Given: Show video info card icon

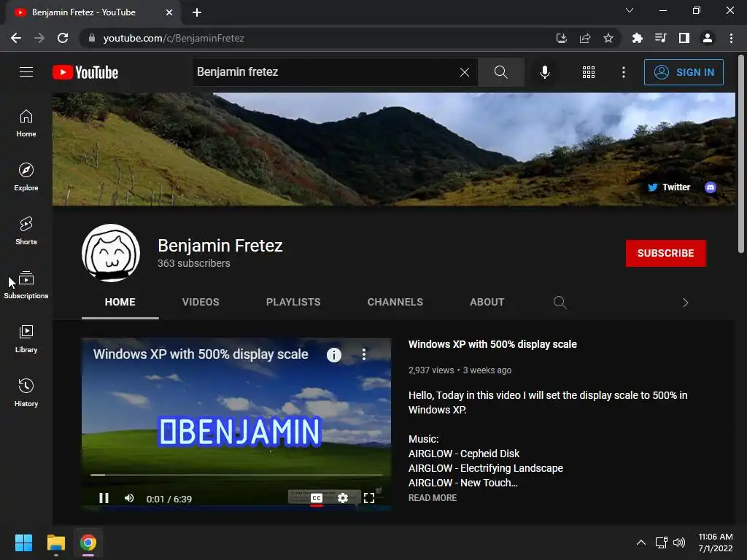Looking at the screenshot, I should coord(334,355).
